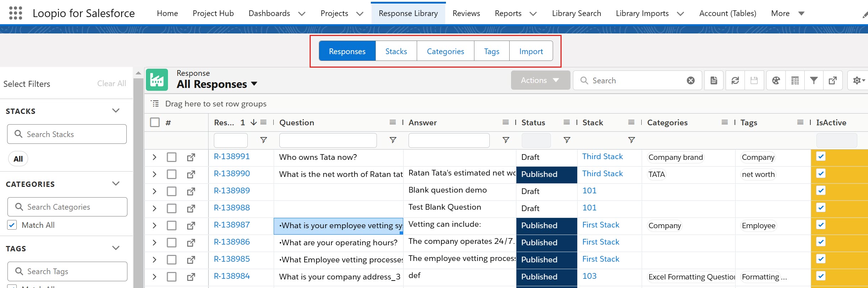Open the Reviews tab
Screen dimensions: 868x288
466,14
